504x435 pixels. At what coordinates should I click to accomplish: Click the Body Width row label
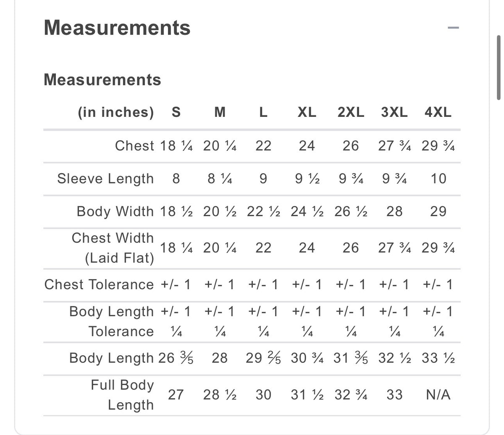[115, 211]
